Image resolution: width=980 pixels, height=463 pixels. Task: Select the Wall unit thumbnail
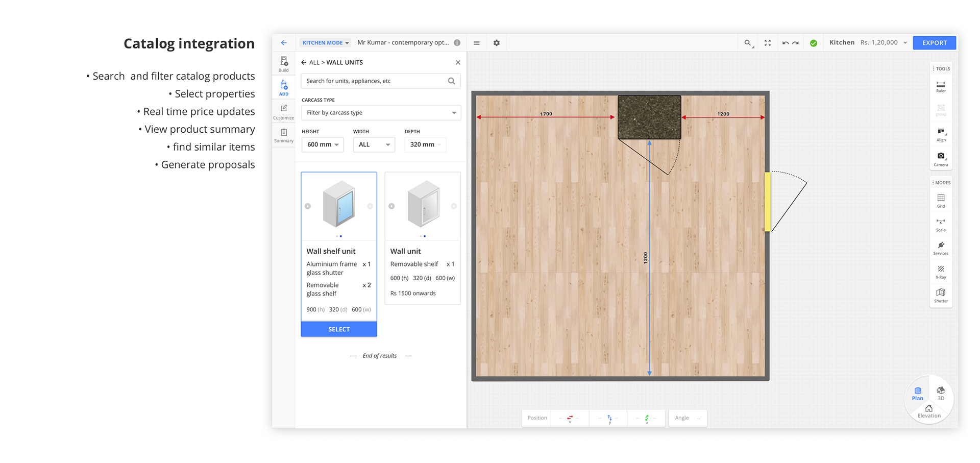point(423,204)
